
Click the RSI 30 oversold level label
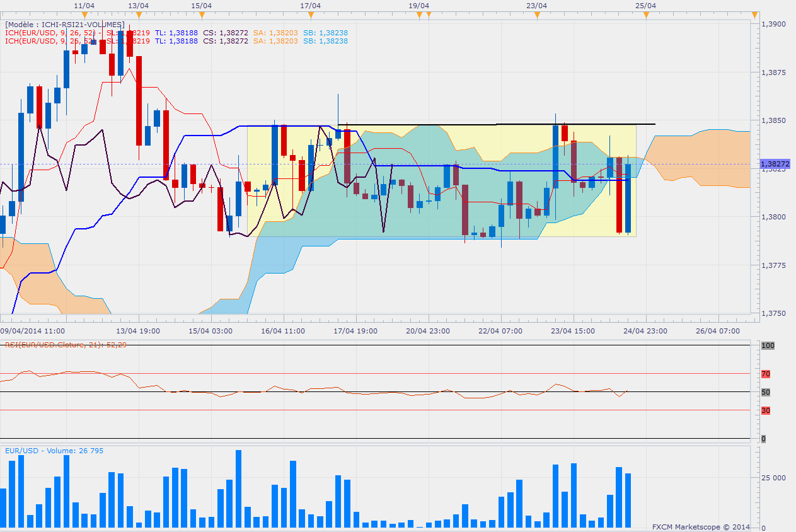click(x=766, y=410)
